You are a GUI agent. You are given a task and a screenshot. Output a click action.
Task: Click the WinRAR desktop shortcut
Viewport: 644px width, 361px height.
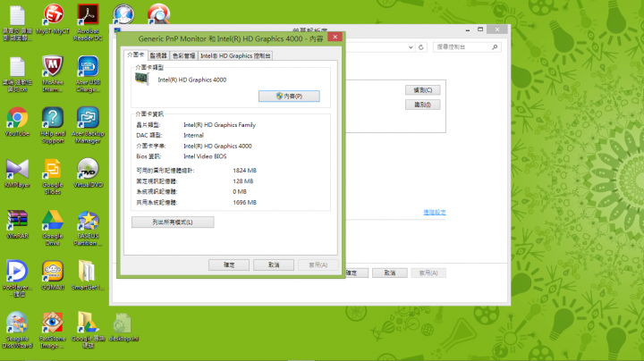click(17, 224)
